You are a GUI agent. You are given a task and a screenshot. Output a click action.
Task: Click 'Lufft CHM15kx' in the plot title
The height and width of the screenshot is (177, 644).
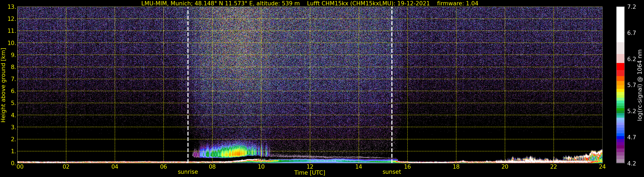[328, 3]
